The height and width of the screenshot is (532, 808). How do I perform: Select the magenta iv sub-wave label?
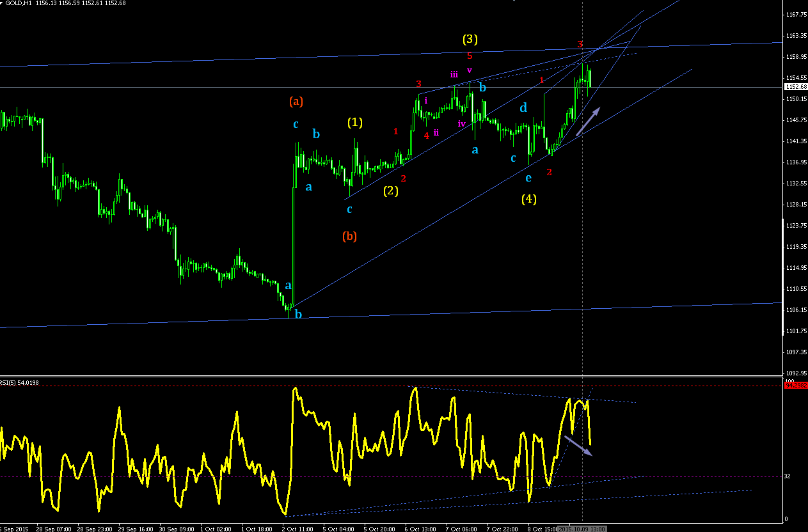point(462,123)
